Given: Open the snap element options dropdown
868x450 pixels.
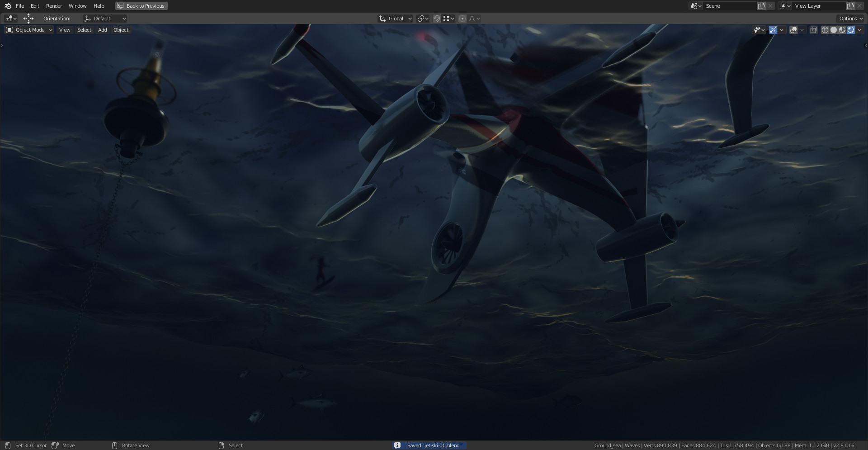Looking at the screenshot, I should click(x=449, y=19).
